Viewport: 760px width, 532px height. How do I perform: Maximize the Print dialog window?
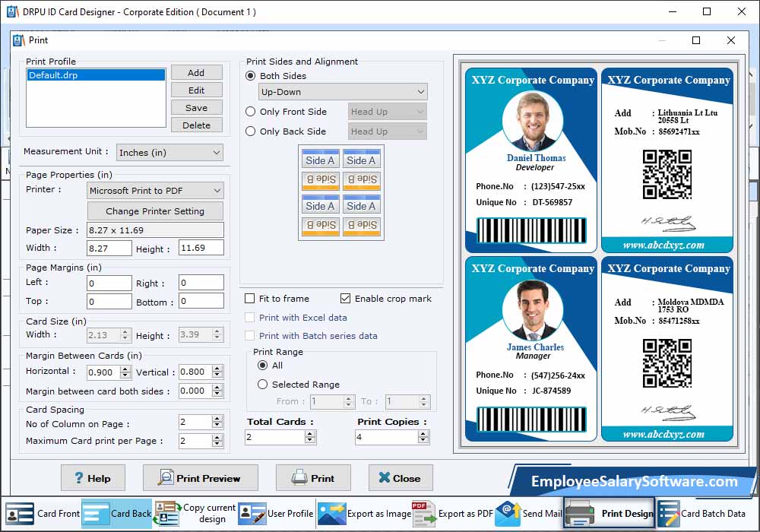coord(696,40)
